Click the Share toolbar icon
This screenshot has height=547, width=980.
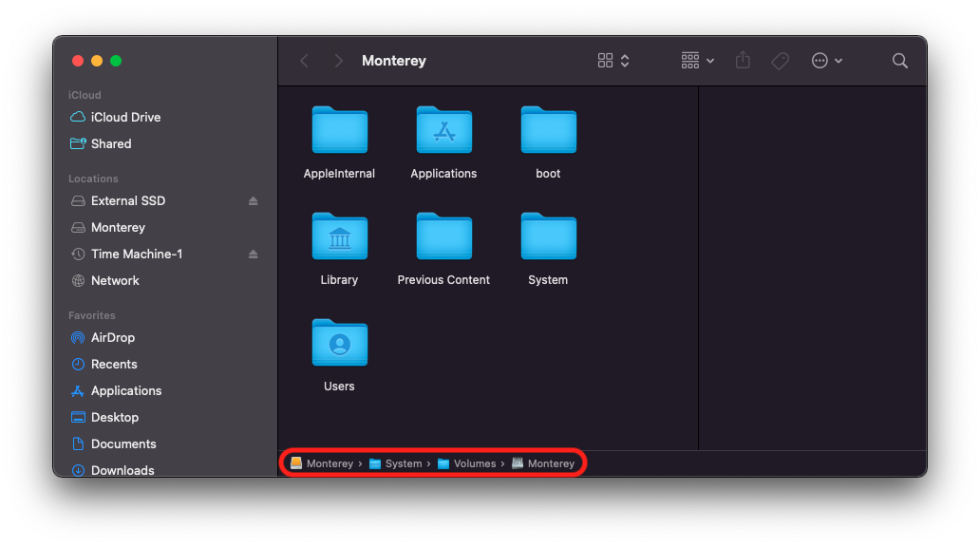(743, 60)
